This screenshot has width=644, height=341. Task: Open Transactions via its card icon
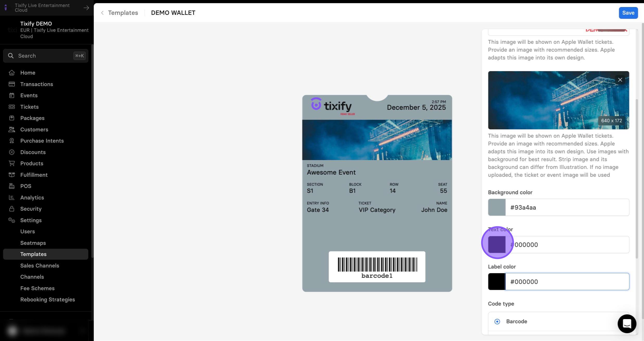[11, 84]
